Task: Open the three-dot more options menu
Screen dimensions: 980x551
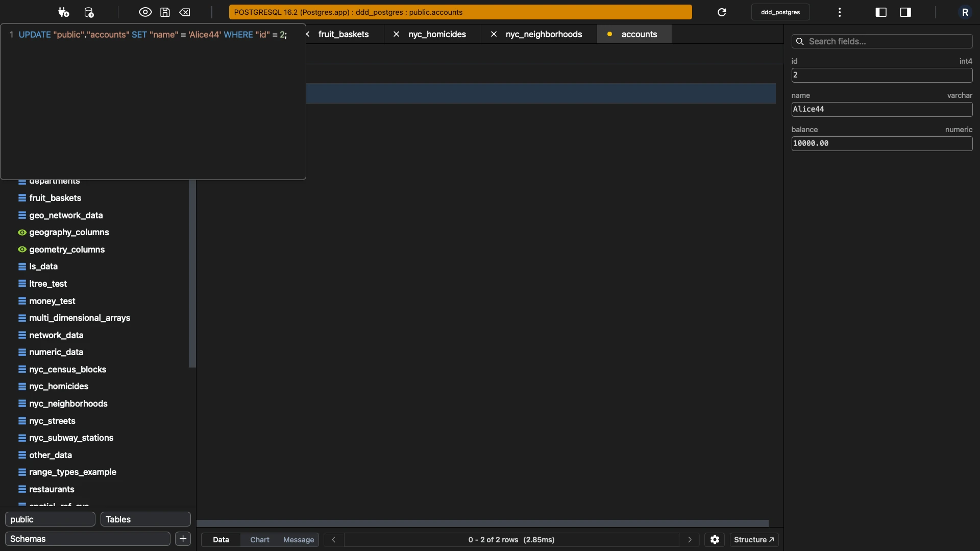Action: pos(840,12)
